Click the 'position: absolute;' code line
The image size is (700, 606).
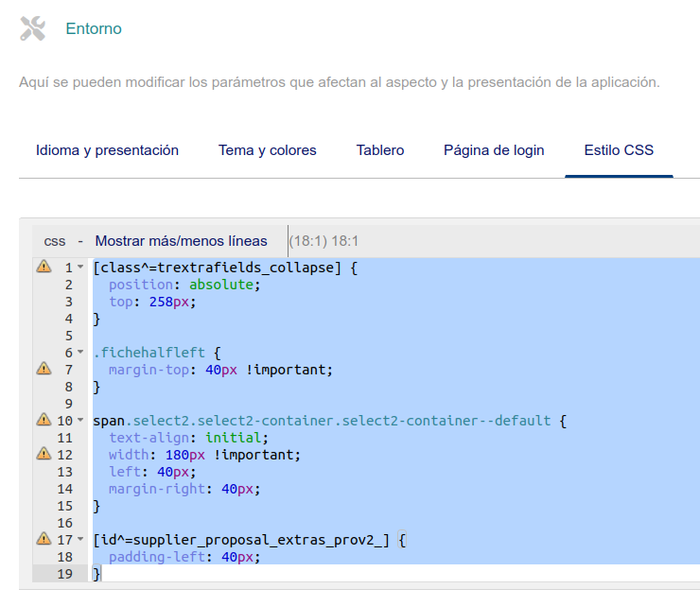point(184,285)
